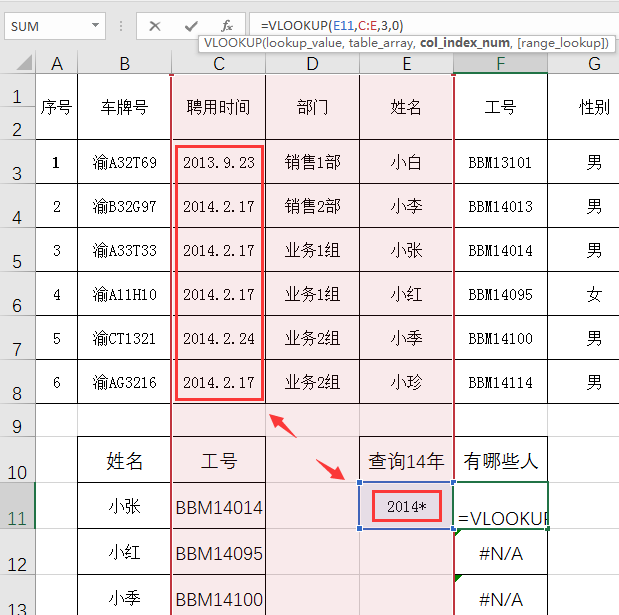
Task: Cancel the formula entry with X icon
Action: point(155,26)
